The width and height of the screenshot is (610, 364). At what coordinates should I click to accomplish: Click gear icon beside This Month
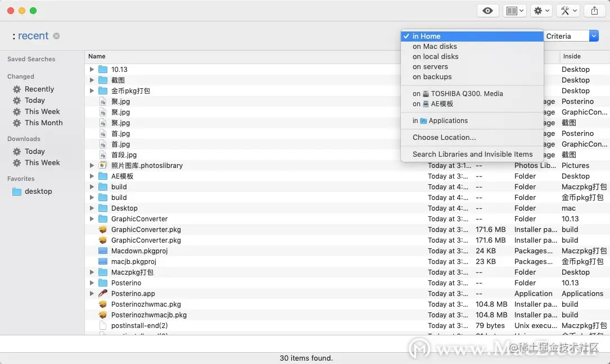17,123
